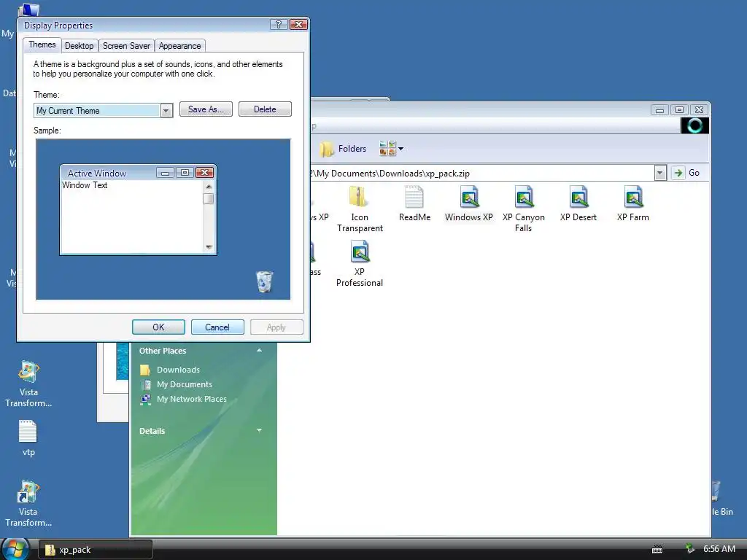Viewport: 747px width, 560px height.
Task: Open the Theme dropdown list
Action: 166,111
